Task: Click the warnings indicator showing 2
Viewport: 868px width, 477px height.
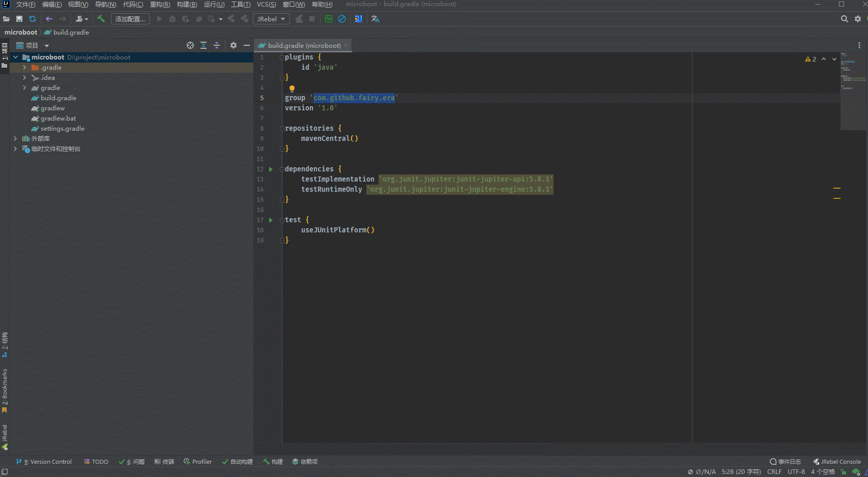Action: [x=811, y=59]
